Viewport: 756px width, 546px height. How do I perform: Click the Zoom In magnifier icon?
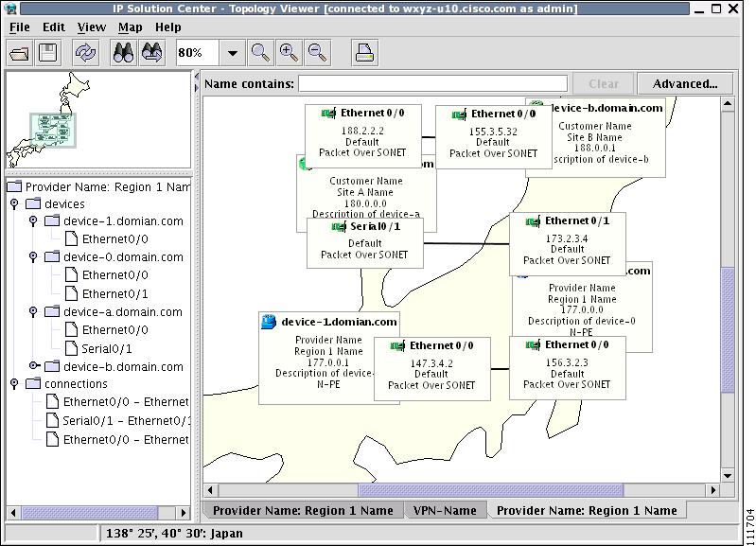289,53
